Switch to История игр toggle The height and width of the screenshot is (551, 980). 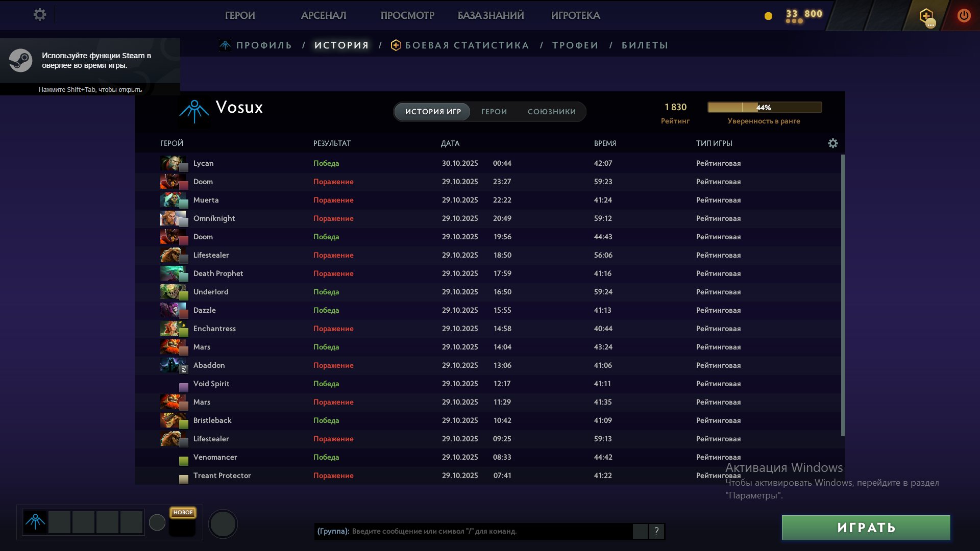(x=433, y=112)
